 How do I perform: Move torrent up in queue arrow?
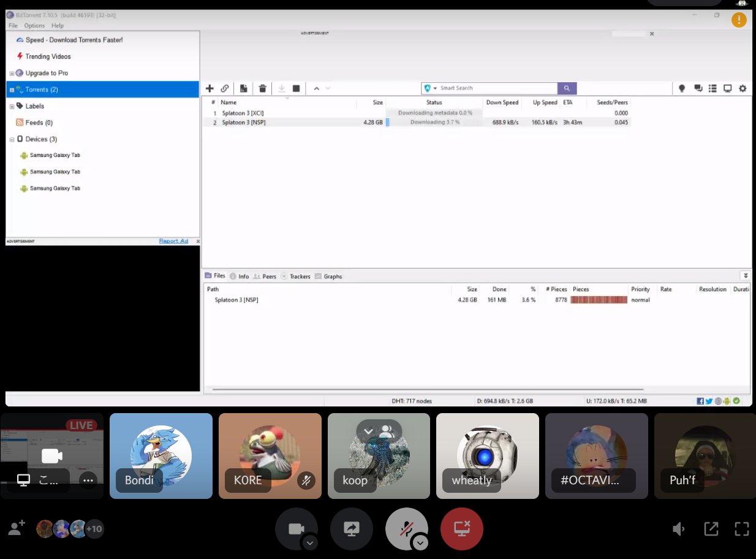(317, 88)
